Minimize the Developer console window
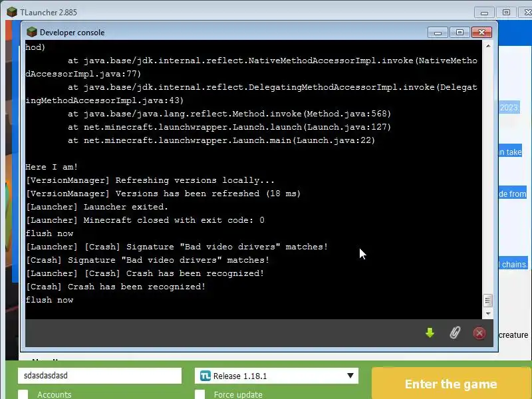 pyautogui.click(x=438, y=33)
